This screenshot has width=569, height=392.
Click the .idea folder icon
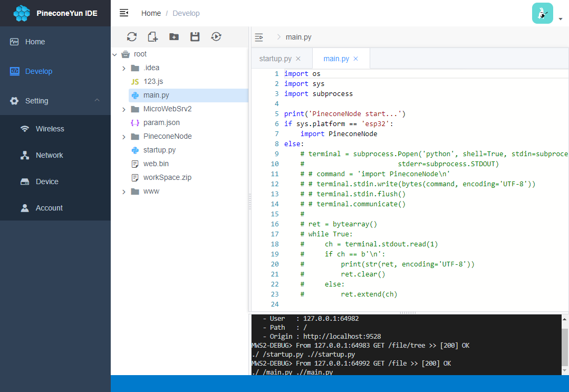[x=135, y=68]
